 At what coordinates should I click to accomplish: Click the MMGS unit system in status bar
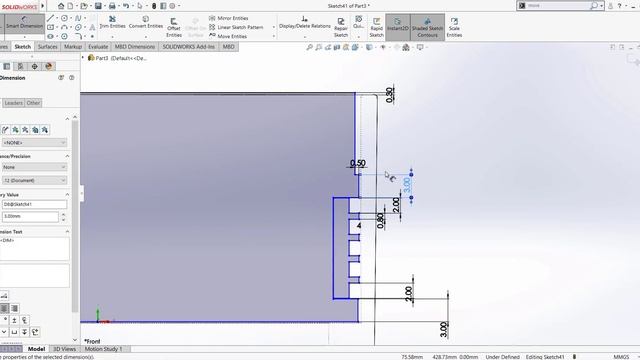click(x=621, y=357)
